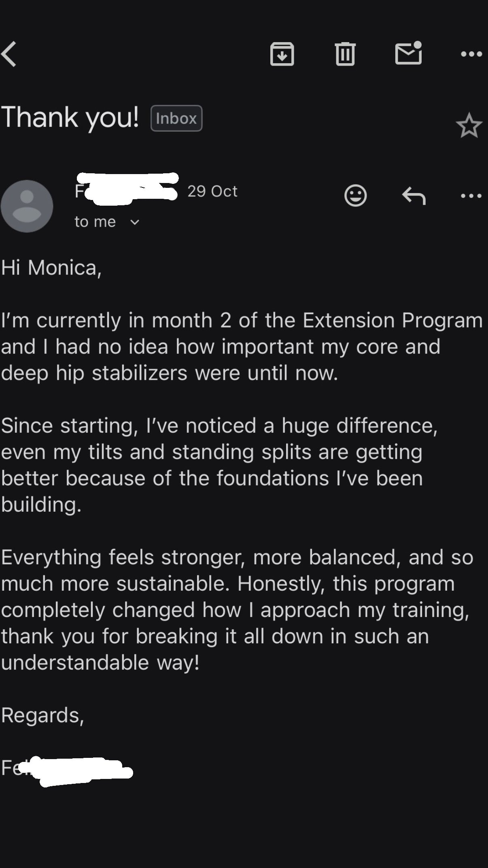Tap the paragraph mentioning Extension Program
This screenshot has width=488, height=868.
click(242, 347)
